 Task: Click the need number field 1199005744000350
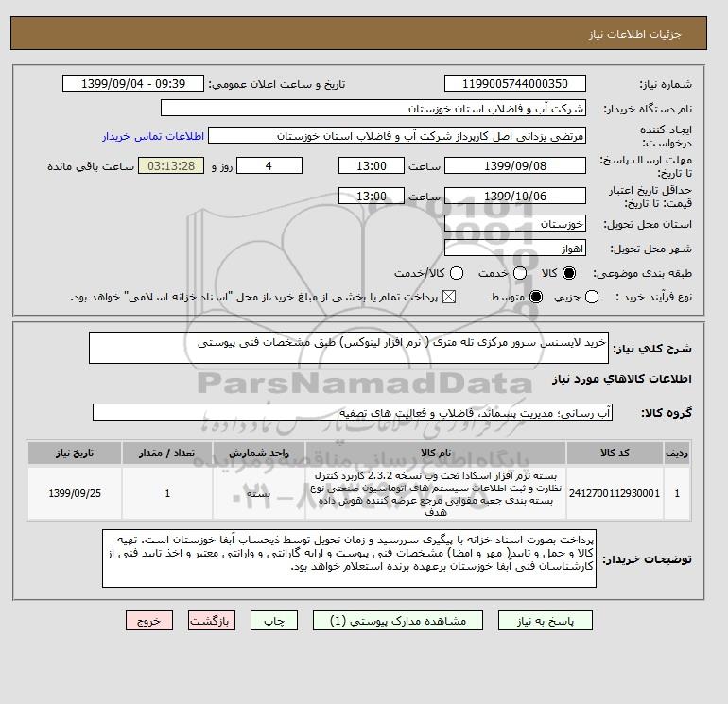click(x=515, y=83)
